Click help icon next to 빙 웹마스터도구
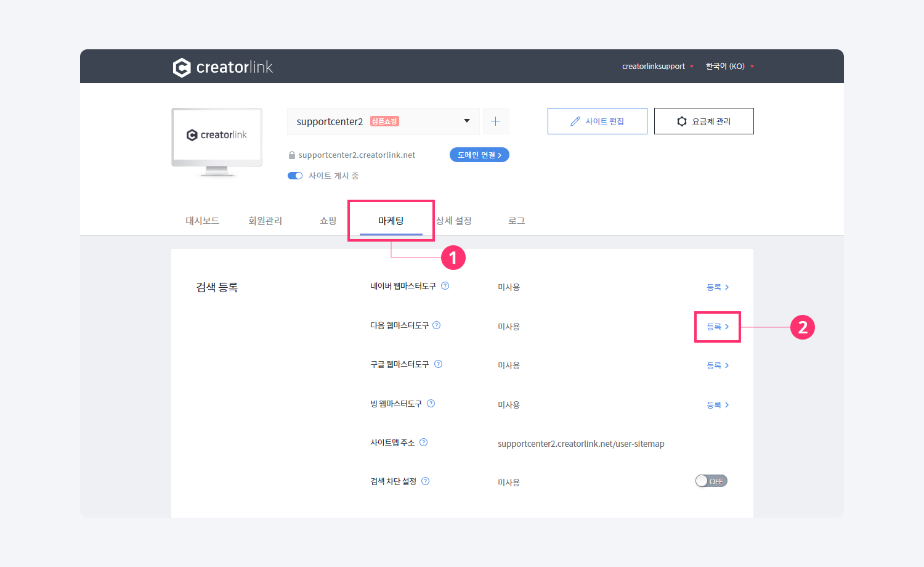The height and width of the screenshot is (567, 924). coord(431,404)
